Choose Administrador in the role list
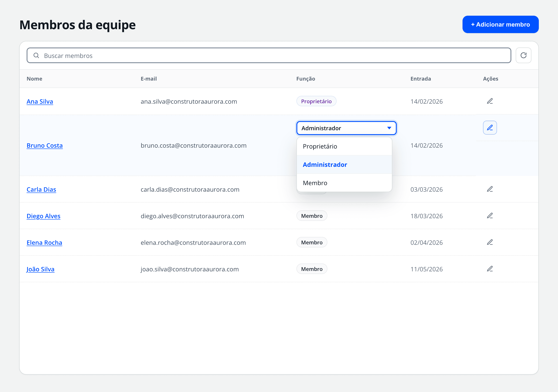The width and height of the screenshot is (558, 392). (344, 164)
